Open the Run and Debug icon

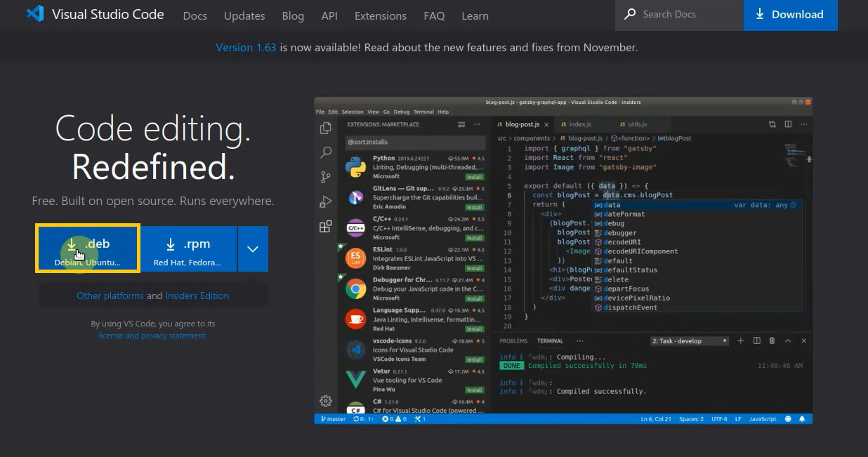pos(325,201)
